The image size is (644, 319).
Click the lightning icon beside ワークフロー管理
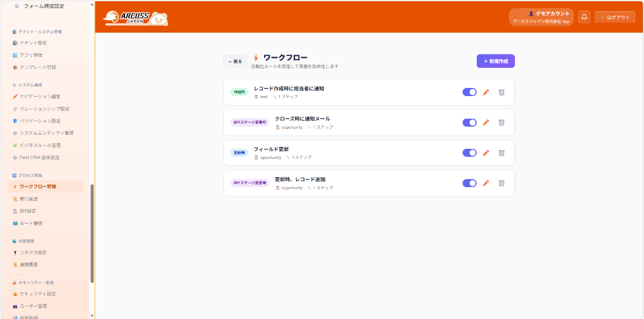pyautogui.click(x=15, y=187)
